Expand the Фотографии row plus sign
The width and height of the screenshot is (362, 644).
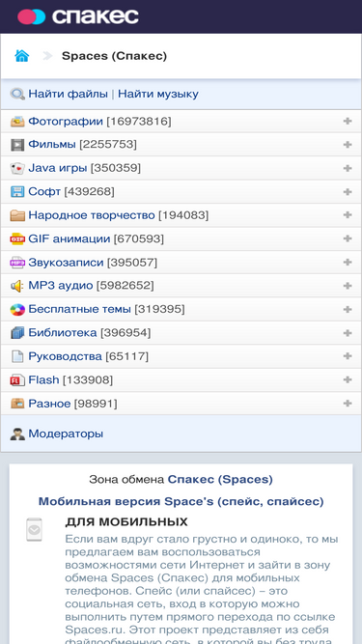tap(348, 121)
